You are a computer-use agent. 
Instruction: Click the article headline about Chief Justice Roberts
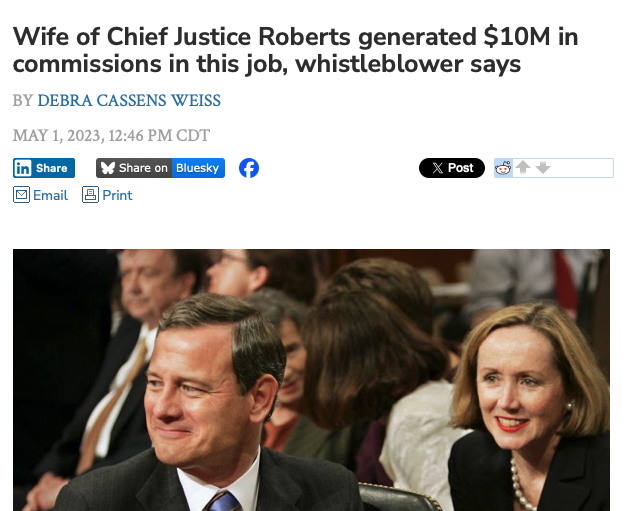(295, 50)
